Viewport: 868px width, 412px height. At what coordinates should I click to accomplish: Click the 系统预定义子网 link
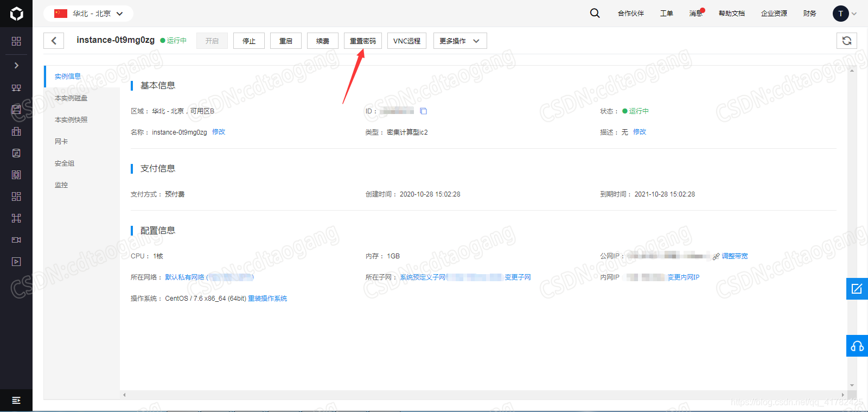point(423,277)
